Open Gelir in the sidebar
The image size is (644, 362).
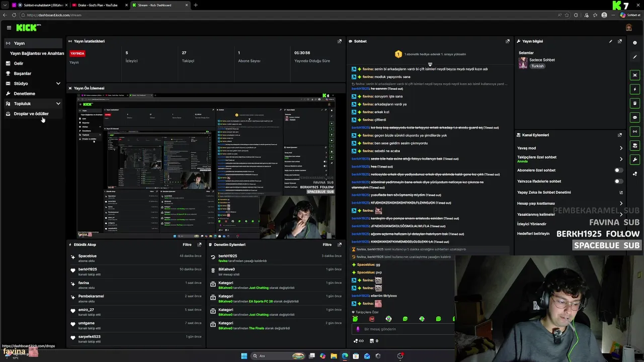(x=33, y=63)
